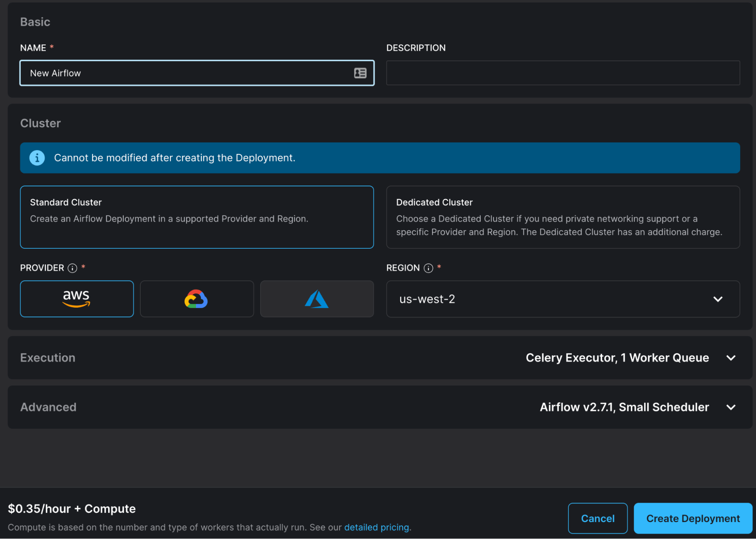Image resolution: width=756 pixels, height=539 pixels.
Task: Expand the Advanced section chevron
Action: click(x=731, y=407)
